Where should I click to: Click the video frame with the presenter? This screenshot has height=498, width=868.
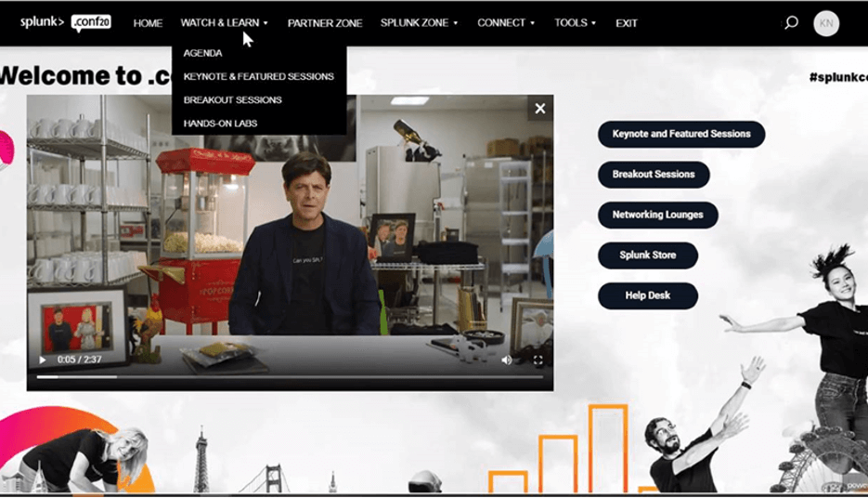[290, 242]
